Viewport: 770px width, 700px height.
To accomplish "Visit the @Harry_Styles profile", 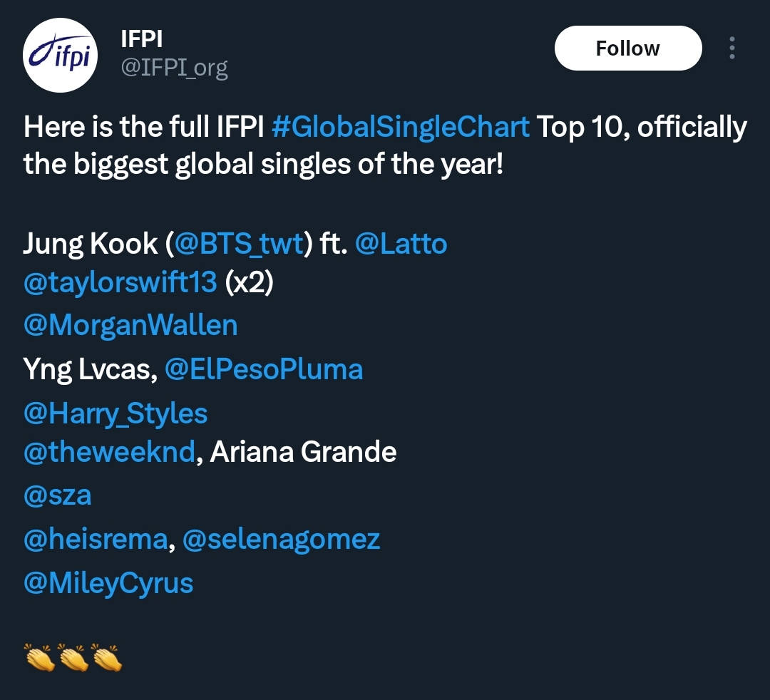I will tap(115, 413).
